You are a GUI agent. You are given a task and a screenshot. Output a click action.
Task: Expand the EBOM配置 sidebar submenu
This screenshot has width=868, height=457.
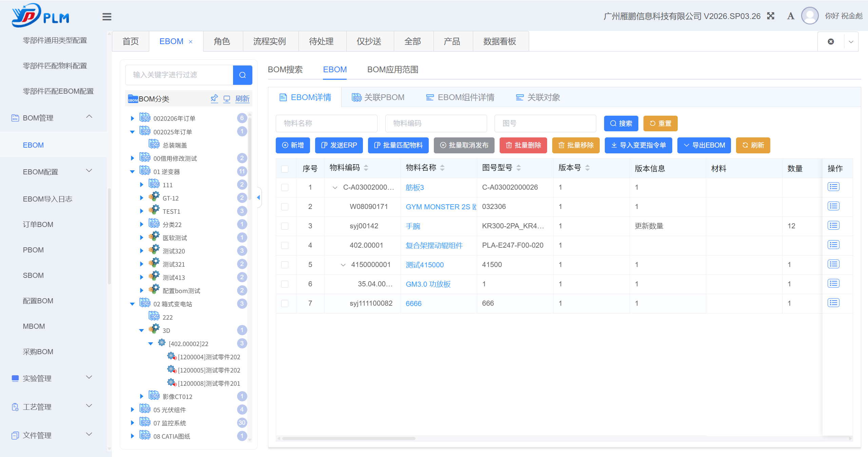[89, 171]
